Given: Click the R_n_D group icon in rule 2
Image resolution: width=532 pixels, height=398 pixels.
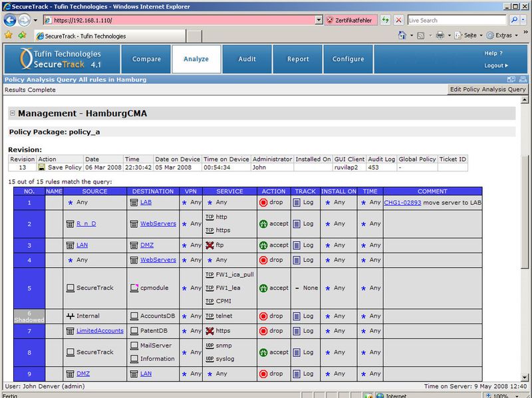Looking at the screenshot, I should click(70, 224).
